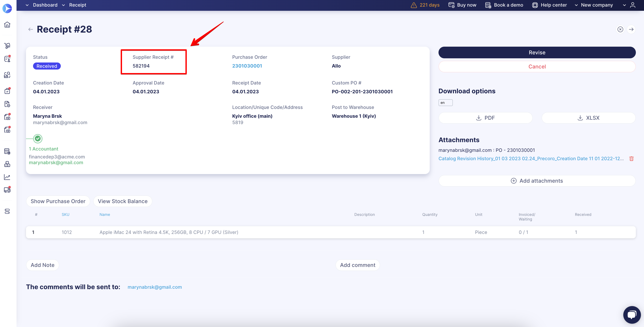Open the reports chart icon in sidebar
The image size is (644, 327).
tap(7, 177)
